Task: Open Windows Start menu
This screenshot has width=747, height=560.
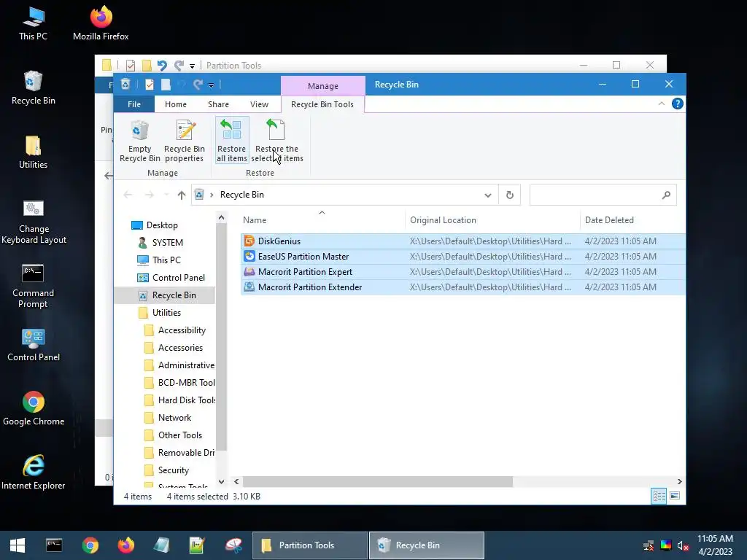Action: click(x=18, y=545)
